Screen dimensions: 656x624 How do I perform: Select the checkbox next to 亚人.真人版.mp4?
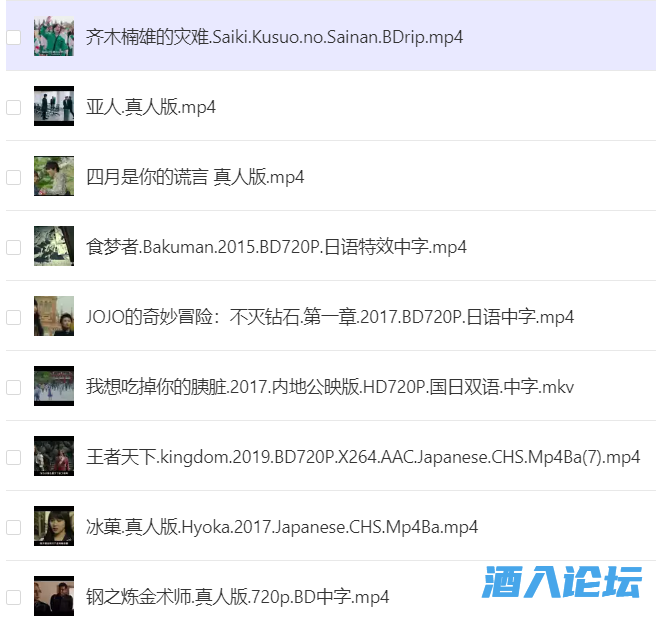tap(13, 107)
